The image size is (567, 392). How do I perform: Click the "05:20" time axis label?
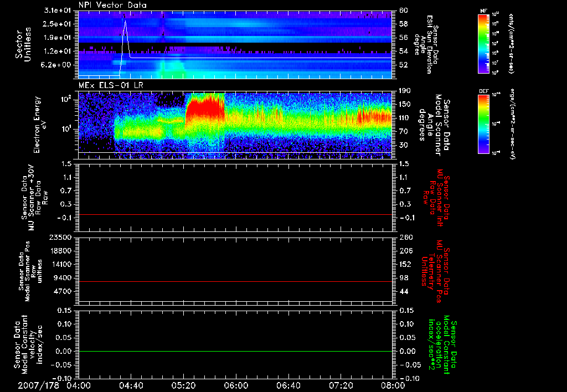point(184,385)
